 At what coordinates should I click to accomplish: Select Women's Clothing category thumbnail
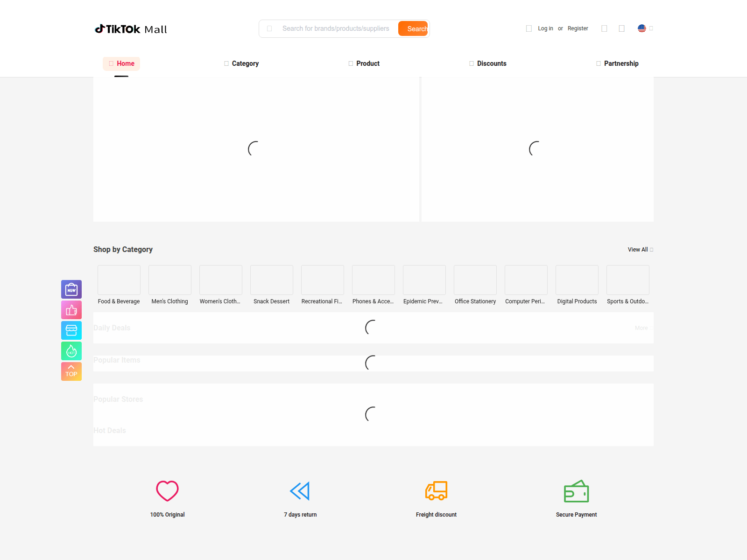click(221, 280)
